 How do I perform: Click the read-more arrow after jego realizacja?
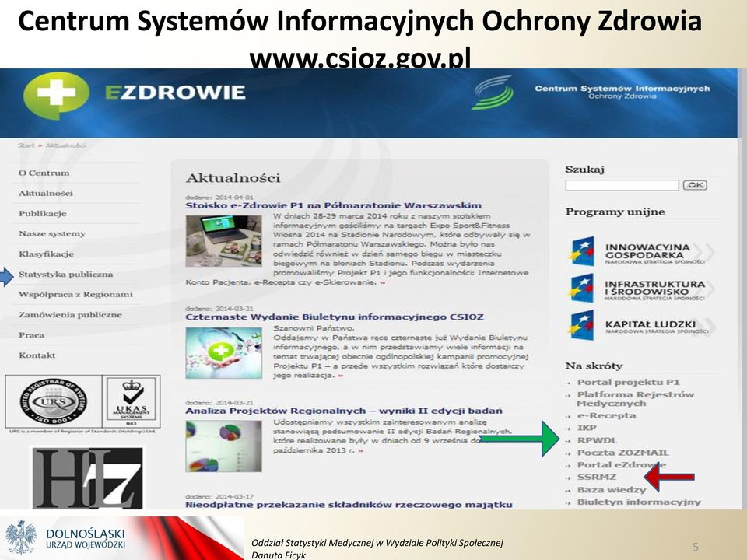(340, 376)
